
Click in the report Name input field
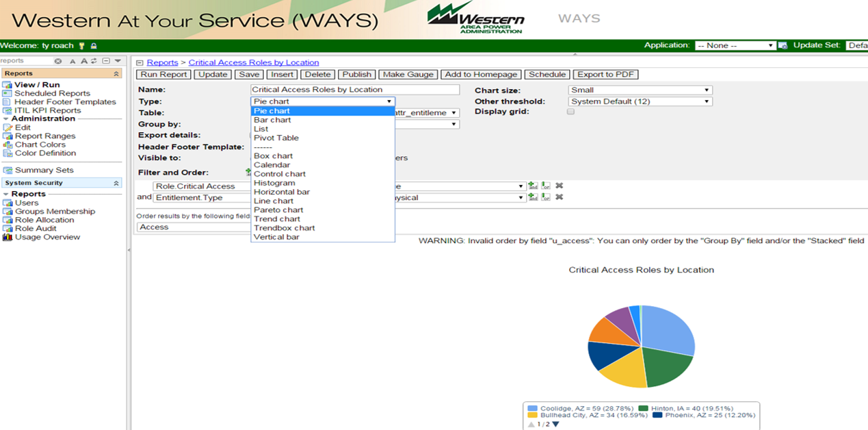356,90
